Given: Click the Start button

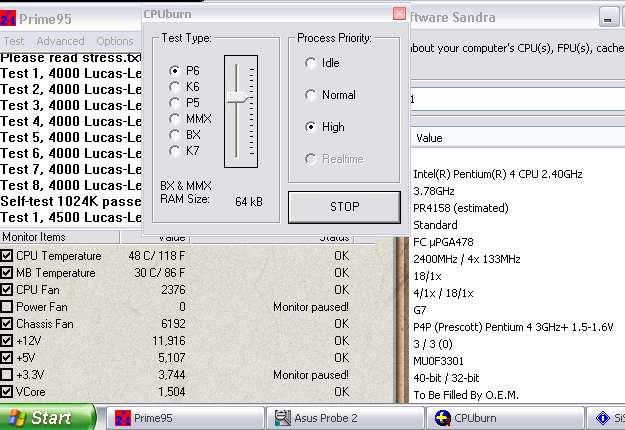Looking at the screenshot, I should [x=47, y=417].
